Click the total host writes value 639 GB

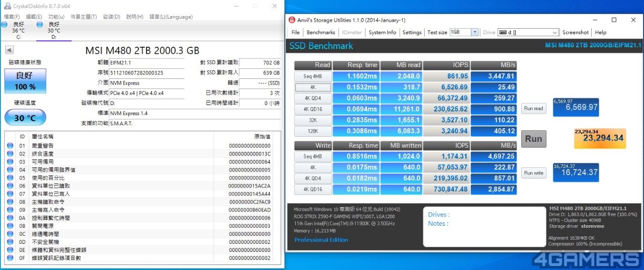pyautogui.click(x=260, y=73)
